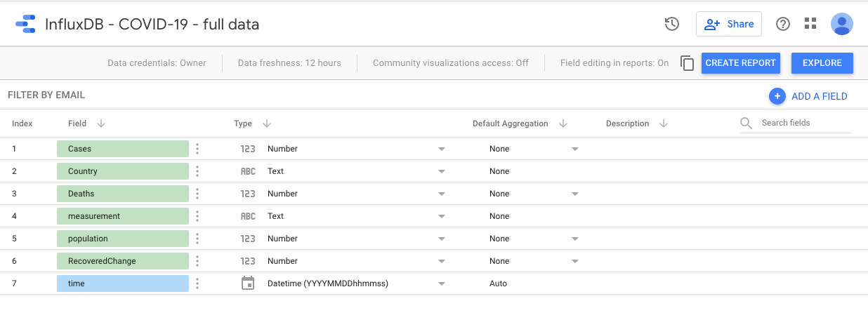Screen dimensions: 868x327
Task: Open aggregation dropdown for Deaths
Action: pos(575,194)
